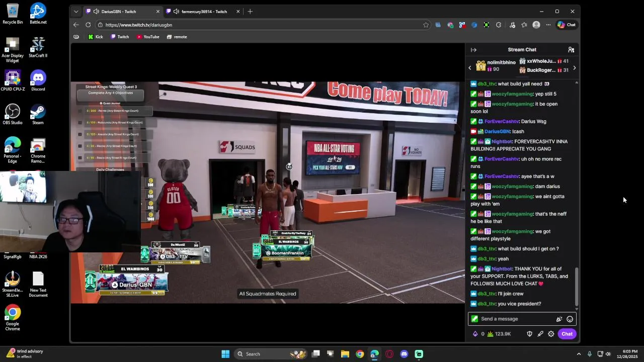Open remote bookmark folder

click(x=177, y=37)
